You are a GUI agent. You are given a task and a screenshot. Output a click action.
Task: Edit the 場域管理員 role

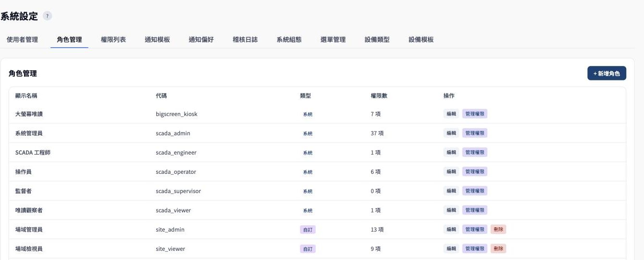(451, 229)
